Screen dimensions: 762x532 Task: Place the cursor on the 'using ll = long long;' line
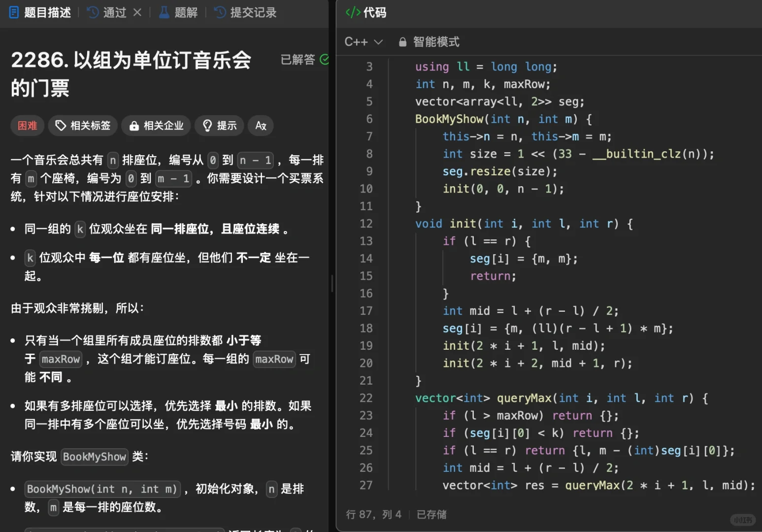(x=486, y=66)
